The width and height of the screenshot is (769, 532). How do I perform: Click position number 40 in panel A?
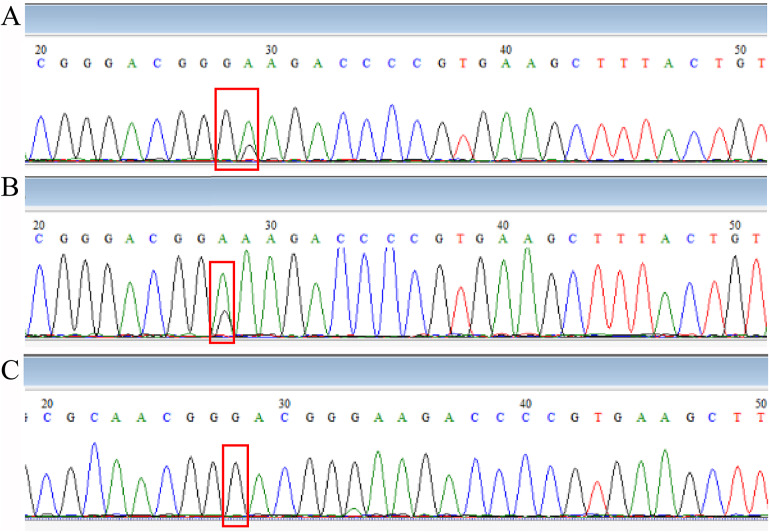(506, 50)
